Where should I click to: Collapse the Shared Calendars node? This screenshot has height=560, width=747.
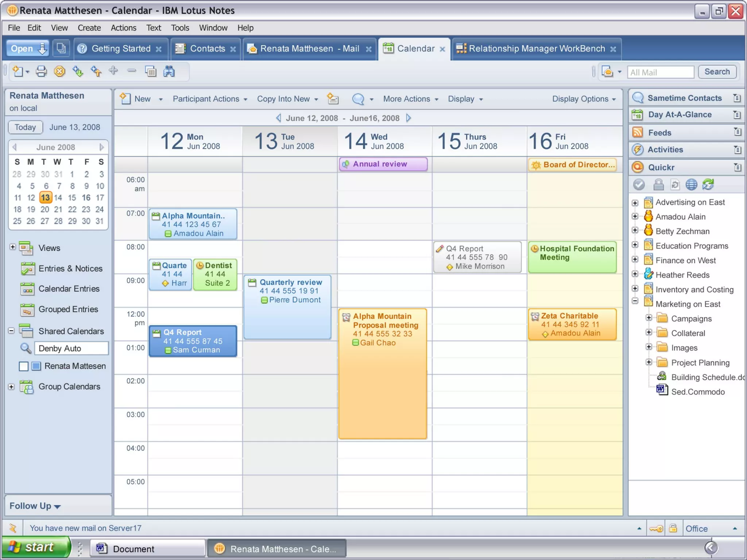click(11, 331)
